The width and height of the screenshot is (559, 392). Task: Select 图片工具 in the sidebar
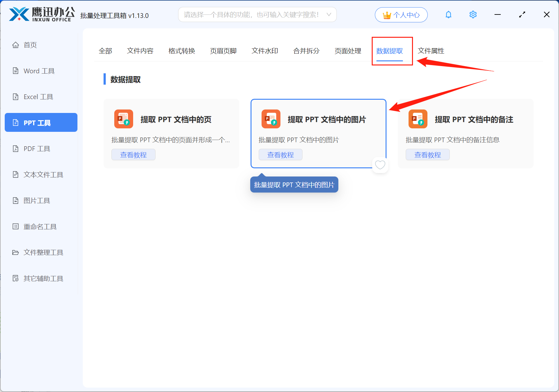pyautogui.click(x=37, y=200)
